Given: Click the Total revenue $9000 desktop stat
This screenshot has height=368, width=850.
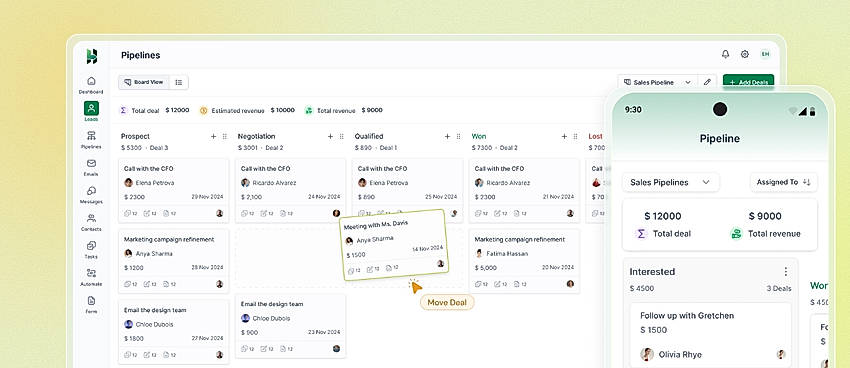Looking at the screenshot, I should click(344, 110).
